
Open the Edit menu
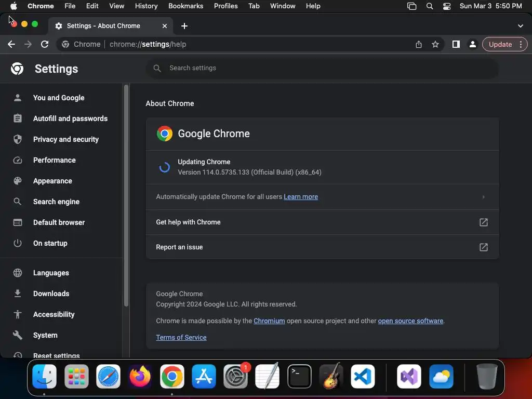(92, 6)
